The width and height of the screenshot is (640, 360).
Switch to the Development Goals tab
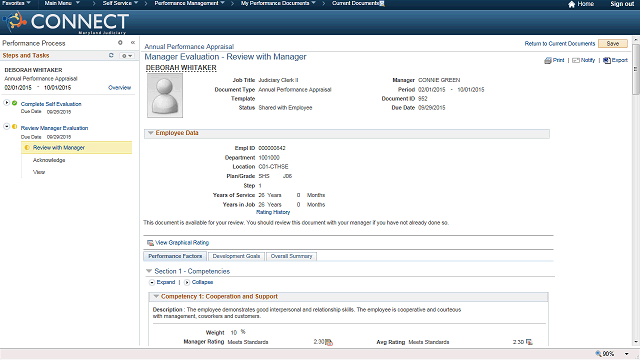236,256
